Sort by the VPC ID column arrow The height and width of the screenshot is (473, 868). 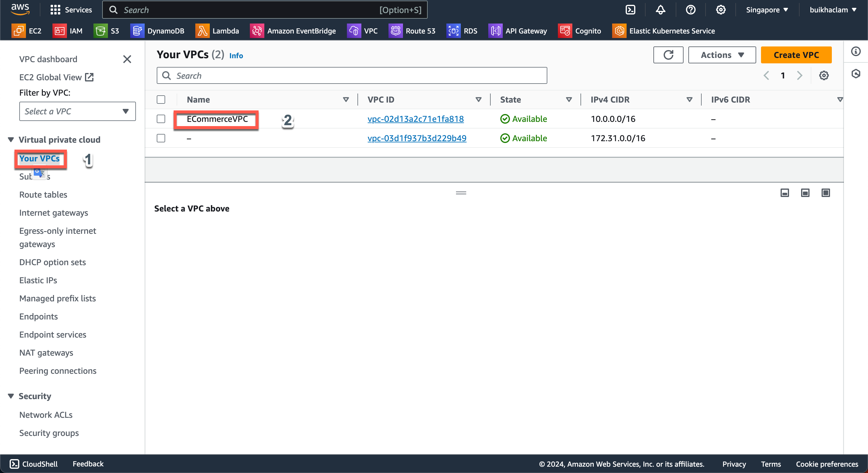(479, 100)
